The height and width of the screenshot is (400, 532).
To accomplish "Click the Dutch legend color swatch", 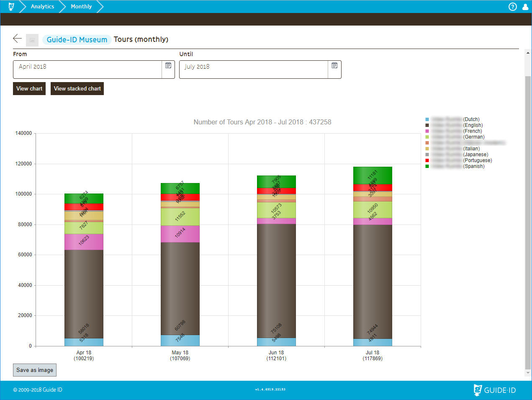I will click(x=427, y=119).
